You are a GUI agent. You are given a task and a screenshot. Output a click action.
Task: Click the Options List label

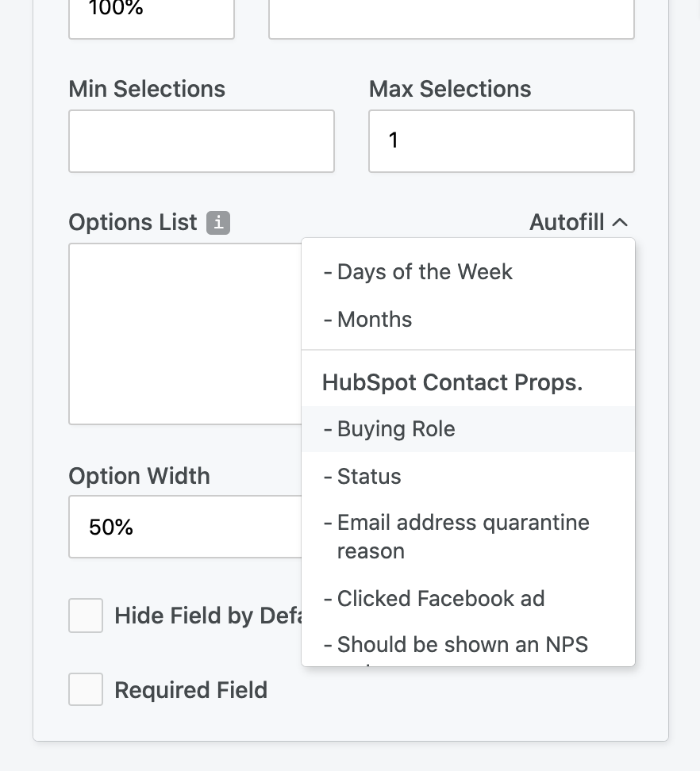(x=133, y=222)
